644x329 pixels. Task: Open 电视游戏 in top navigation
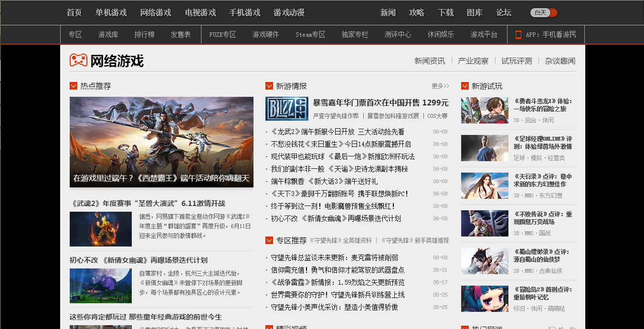click(x=201, y=12)
